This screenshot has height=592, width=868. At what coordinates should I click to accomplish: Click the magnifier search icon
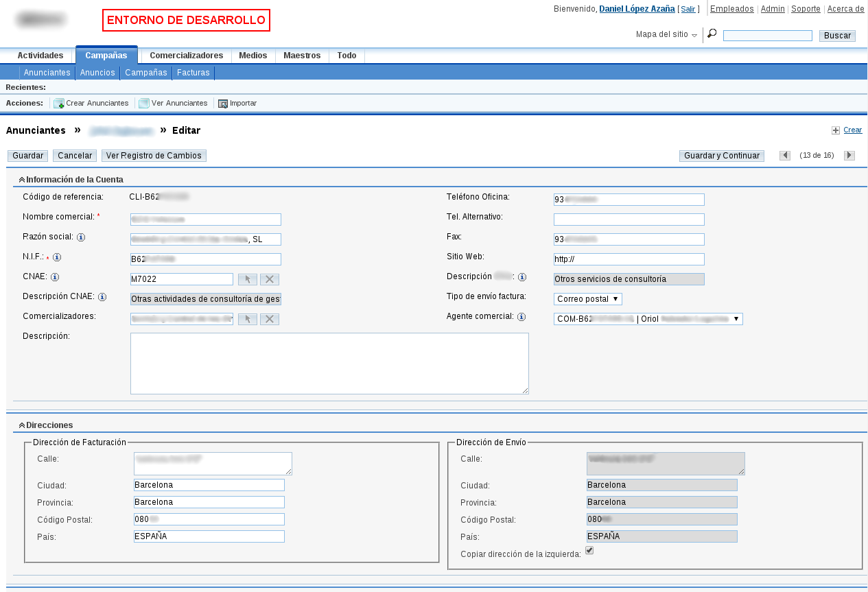[711, 32]
